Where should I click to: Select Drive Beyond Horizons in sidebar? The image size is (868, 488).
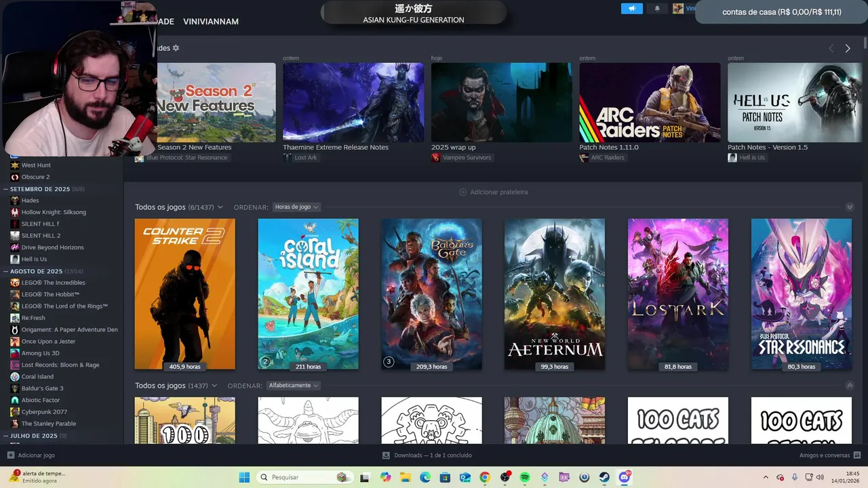(47, 247)
